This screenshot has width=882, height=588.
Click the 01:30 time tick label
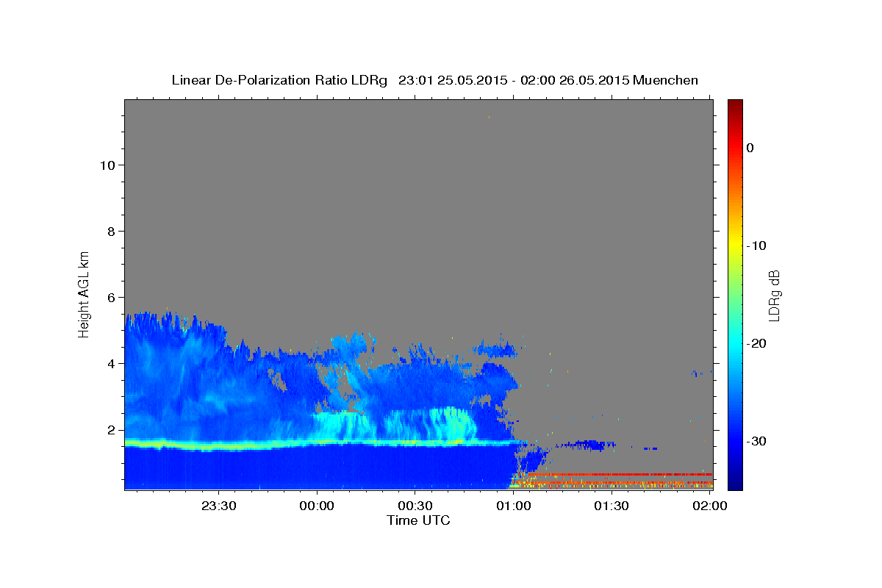[x=612, y=506]
